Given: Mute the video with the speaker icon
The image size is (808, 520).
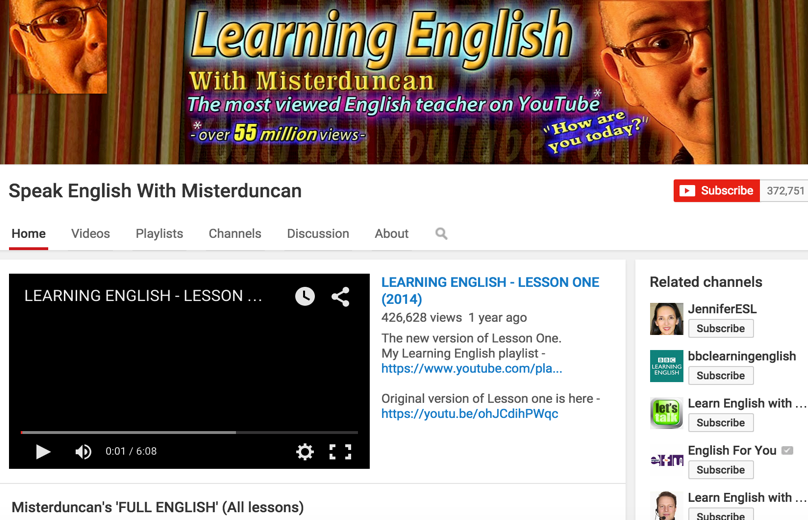Looking at the screenshot, I should tap(83, 452).
